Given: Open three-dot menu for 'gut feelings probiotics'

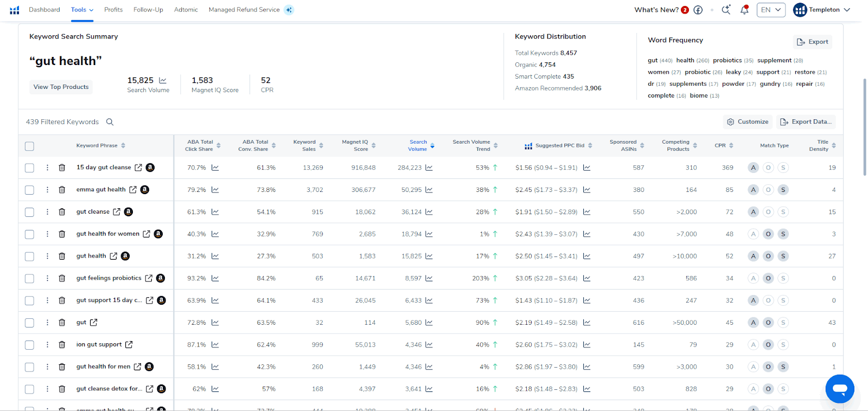Looking at the screenshot, I should (47, 278).
